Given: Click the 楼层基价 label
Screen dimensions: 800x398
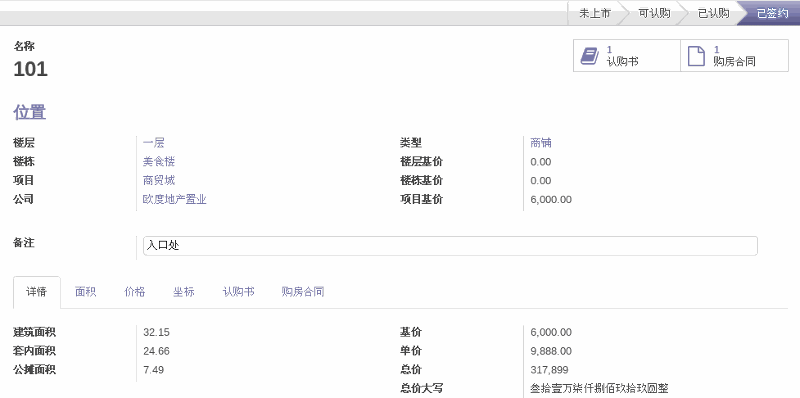Looking at the screenshot, I should click(x=421, y=162).
